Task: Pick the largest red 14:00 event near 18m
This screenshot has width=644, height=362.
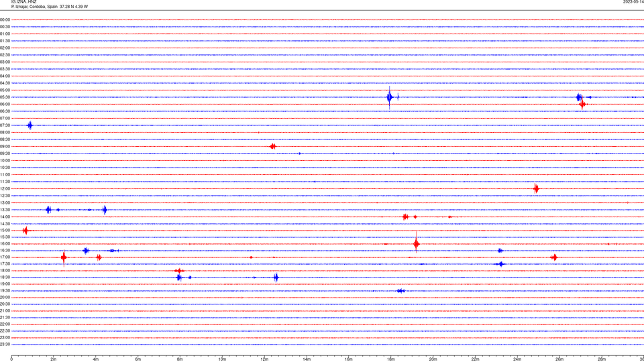Action: (405, 217)
